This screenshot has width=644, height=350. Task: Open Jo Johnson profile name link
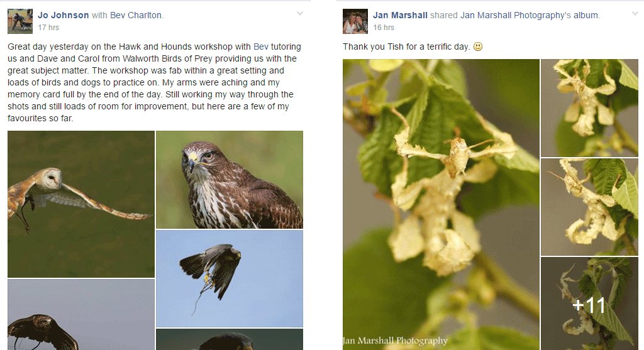tap(63, 15)
